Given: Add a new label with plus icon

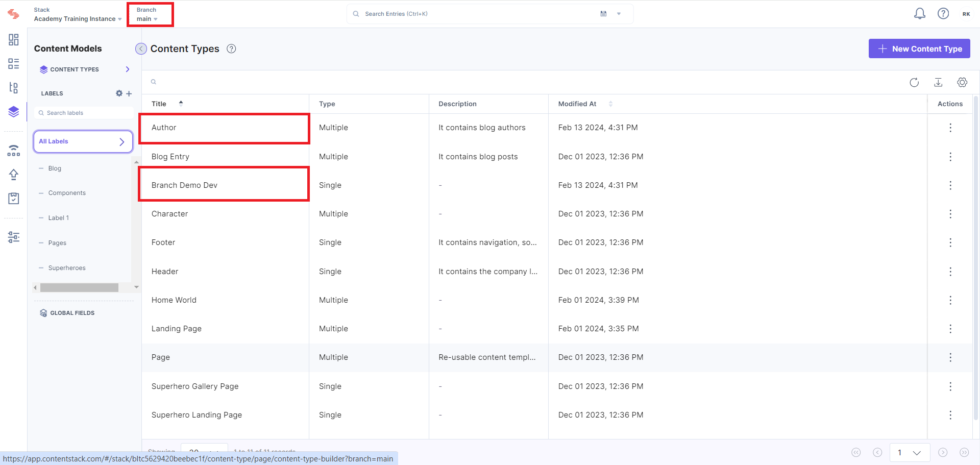Looking at the screenshot, I should 129,93.
